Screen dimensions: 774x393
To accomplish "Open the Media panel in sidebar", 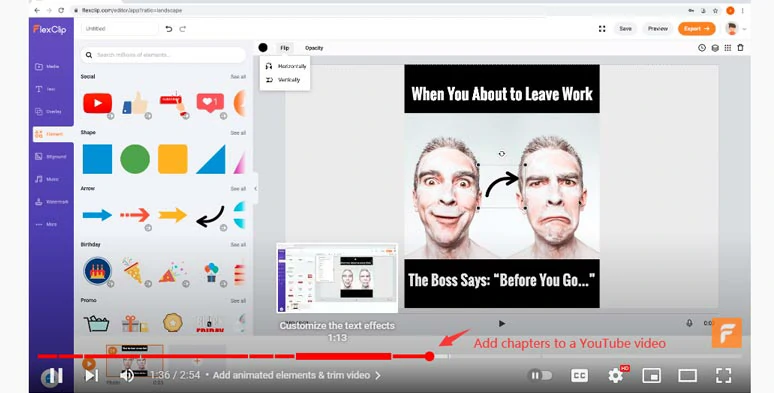I will point(47,67).
